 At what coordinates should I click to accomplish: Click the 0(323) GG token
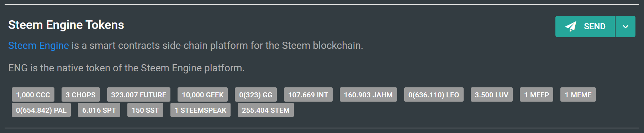click(256, 95)
